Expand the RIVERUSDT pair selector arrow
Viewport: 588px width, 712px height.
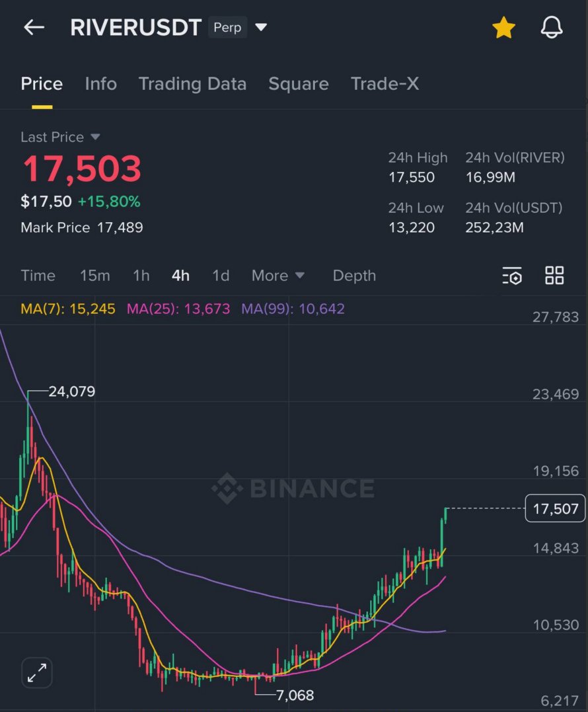point(261,28)
